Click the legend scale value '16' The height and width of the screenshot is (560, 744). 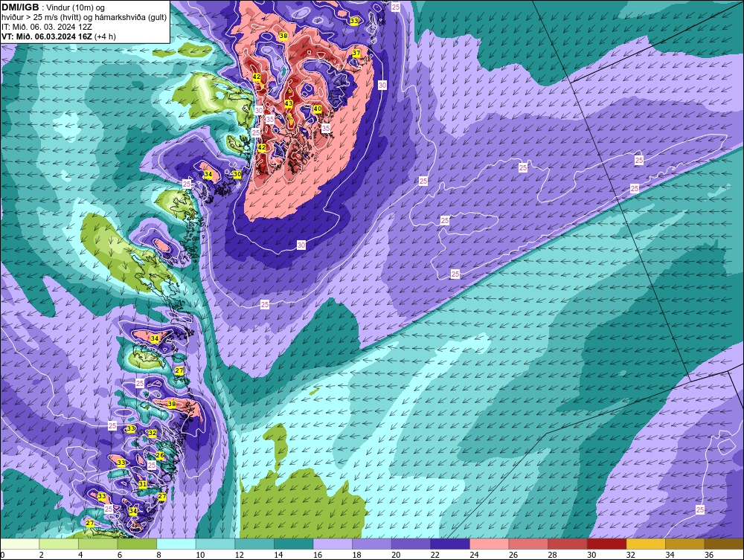tap(318, 555)
